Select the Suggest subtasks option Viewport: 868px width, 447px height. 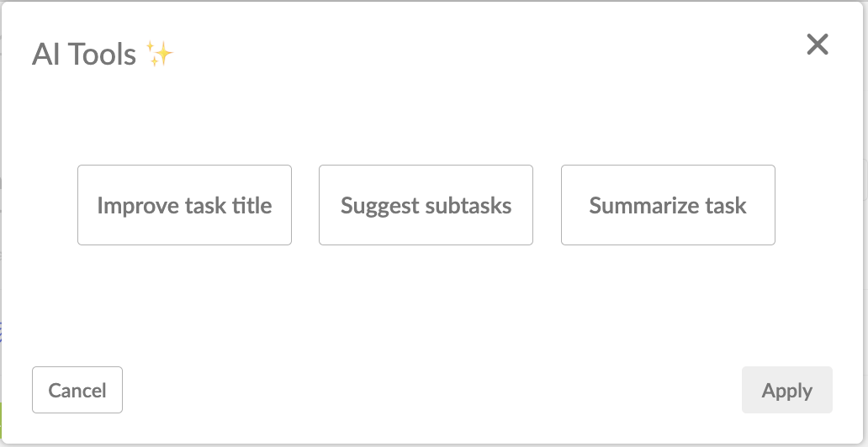click(x=426, y=205)
